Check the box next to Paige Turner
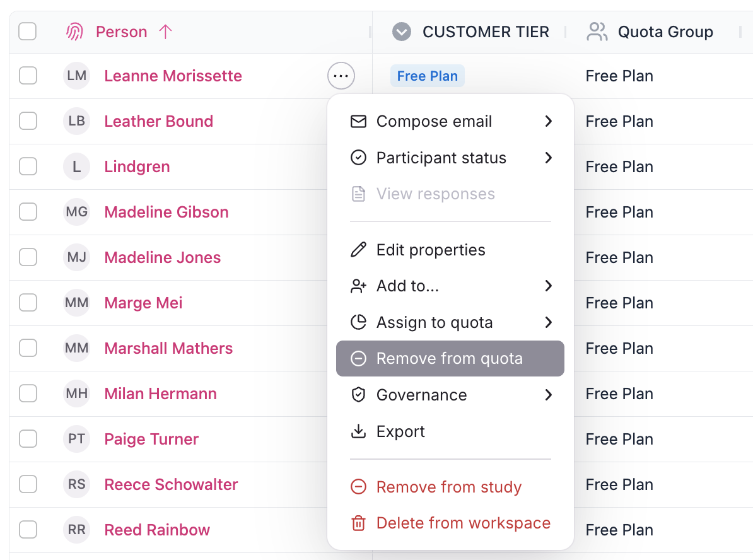 (x=28, y=439)
